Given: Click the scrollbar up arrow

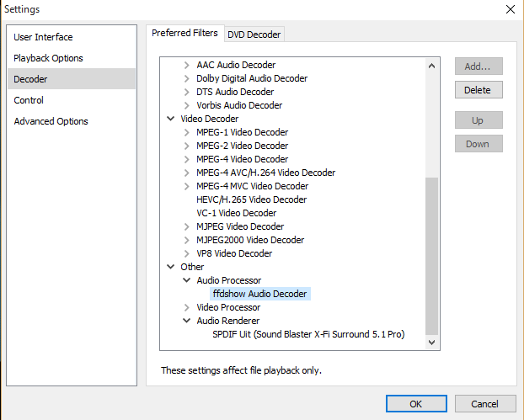Looking at the screenshot, I should (x=432, y=65).
